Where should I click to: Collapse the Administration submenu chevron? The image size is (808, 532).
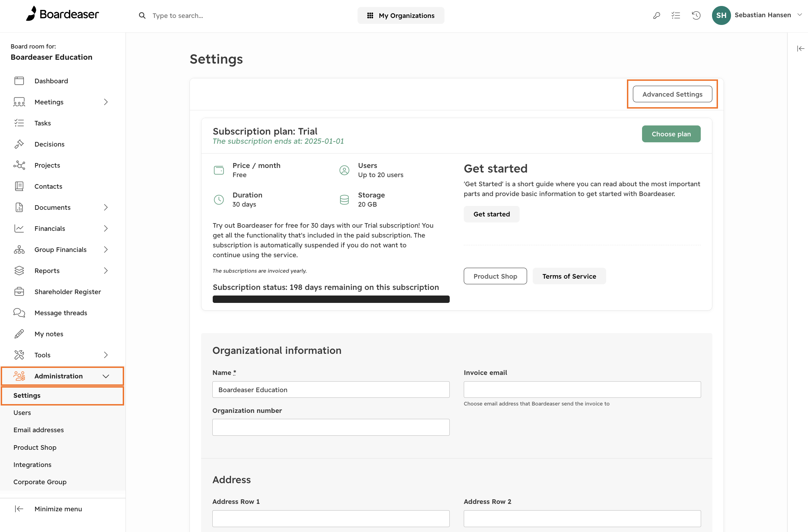click(106, 376)
